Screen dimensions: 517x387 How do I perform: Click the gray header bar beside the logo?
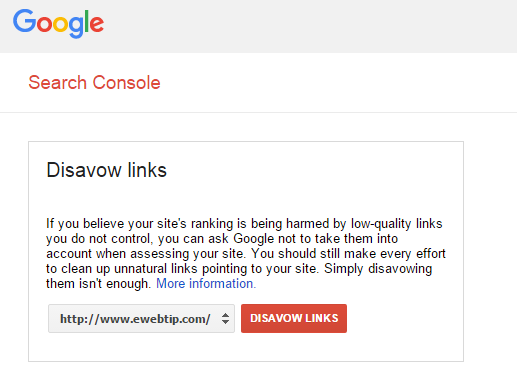click(310, 26)
